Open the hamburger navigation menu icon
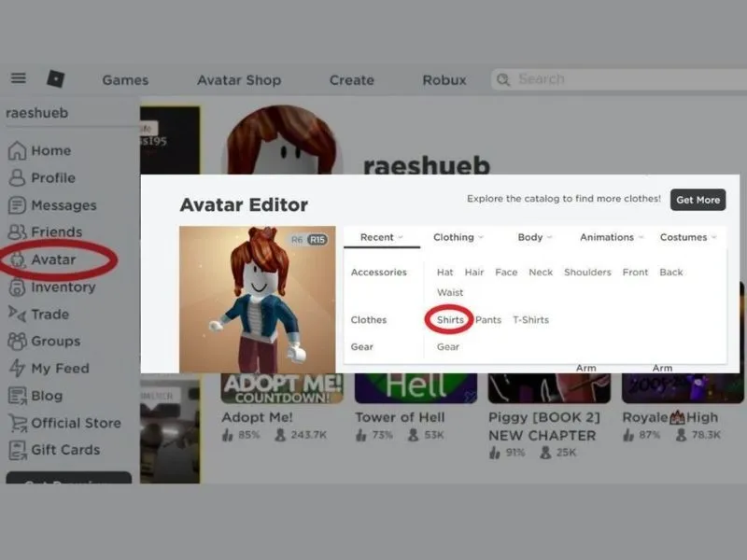 pos(19,77)
